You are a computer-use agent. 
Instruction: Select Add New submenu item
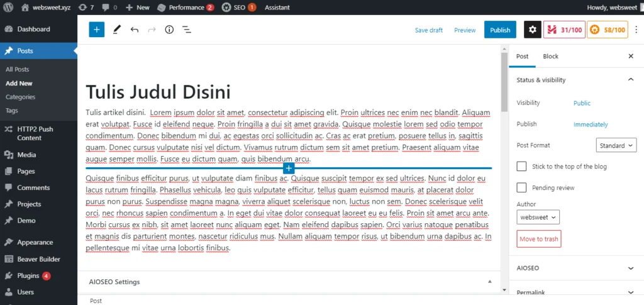(x=19, y=84)
